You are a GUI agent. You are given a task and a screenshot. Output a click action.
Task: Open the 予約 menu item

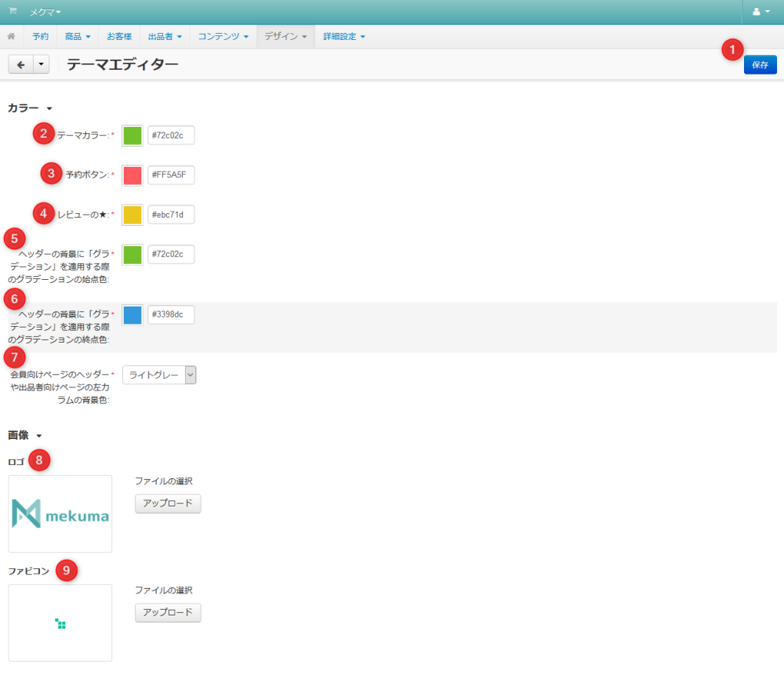coord(40,37)
